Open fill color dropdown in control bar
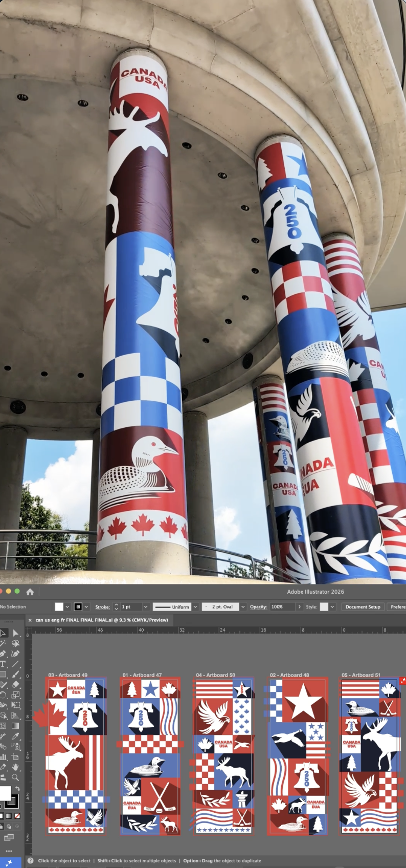Screen dimensions: 406x868 [x=67, y=607]
